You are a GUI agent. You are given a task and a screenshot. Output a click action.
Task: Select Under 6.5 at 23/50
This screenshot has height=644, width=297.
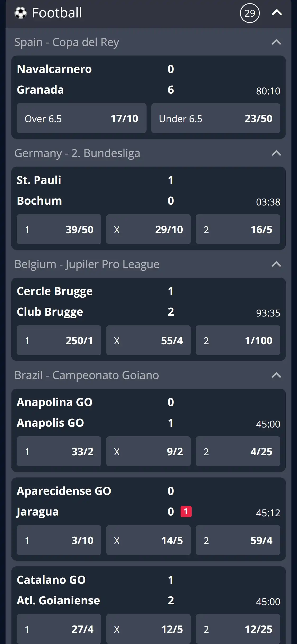coord(215,118)
